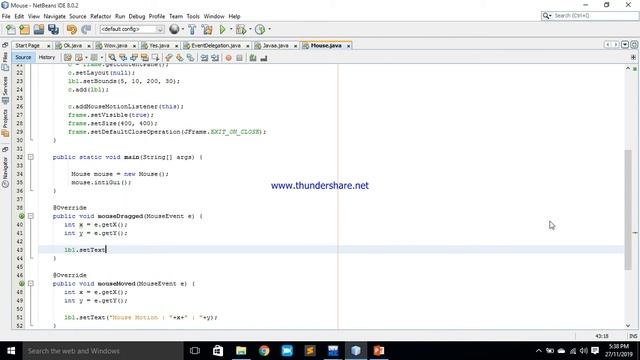The height and width of the screenshot is (360, 640).
Task: Toggle Bookmark icon in editor toolbar
Action: tap(191, 58)
